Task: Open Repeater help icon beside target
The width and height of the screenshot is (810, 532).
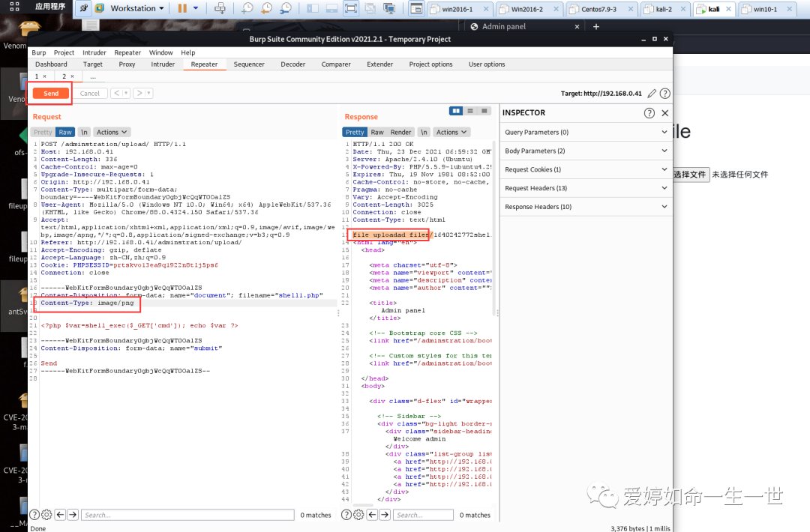Action: pos(665,94)
